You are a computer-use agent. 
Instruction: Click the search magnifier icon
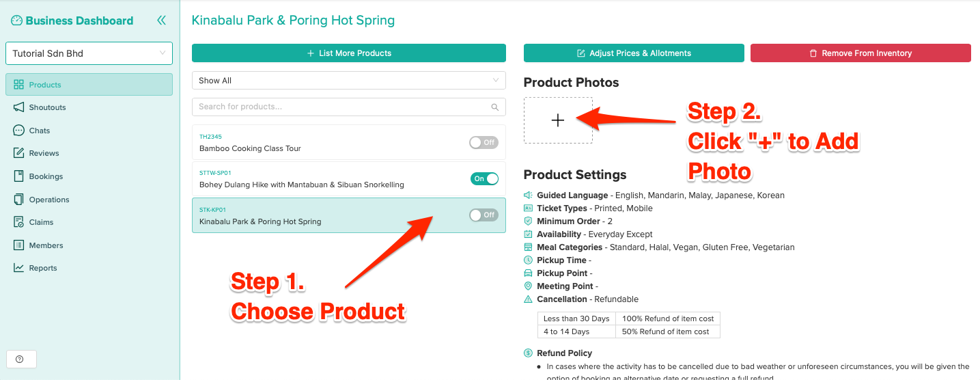click(x=495, y=107)
